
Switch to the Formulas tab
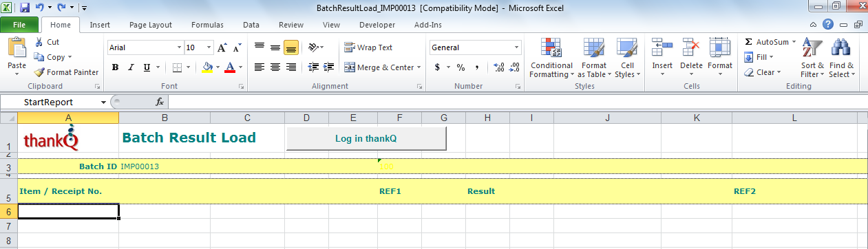click(x=208, y=25)
